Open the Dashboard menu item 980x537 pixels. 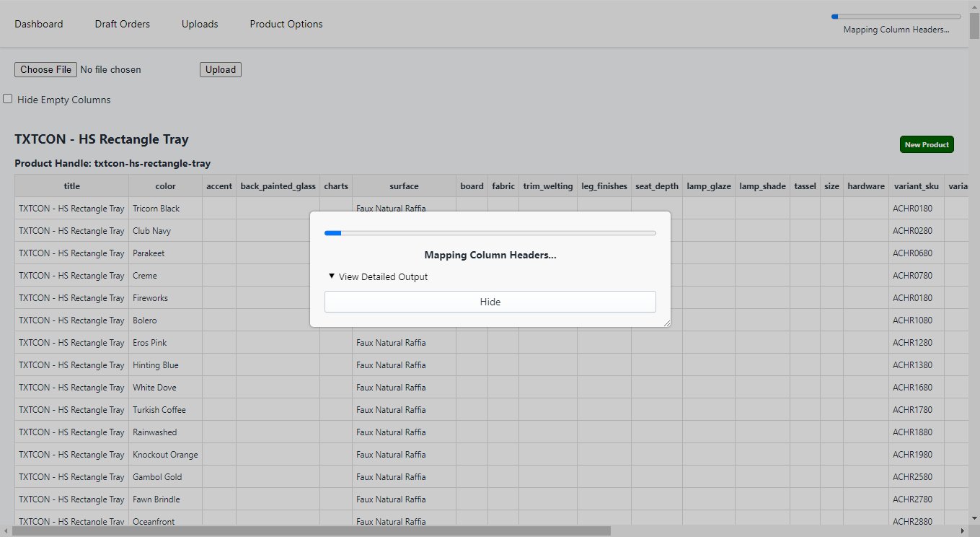(x=39, y=24)
